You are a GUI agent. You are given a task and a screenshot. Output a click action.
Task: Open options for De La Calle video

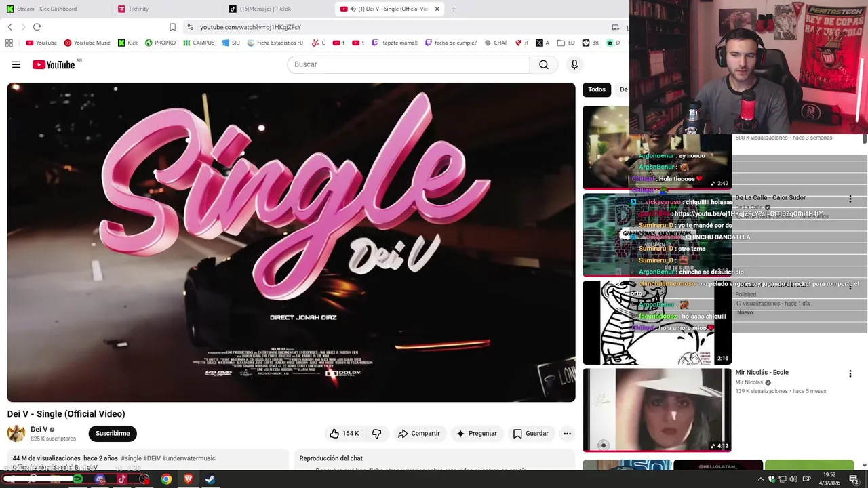click(x=850, y=199)
